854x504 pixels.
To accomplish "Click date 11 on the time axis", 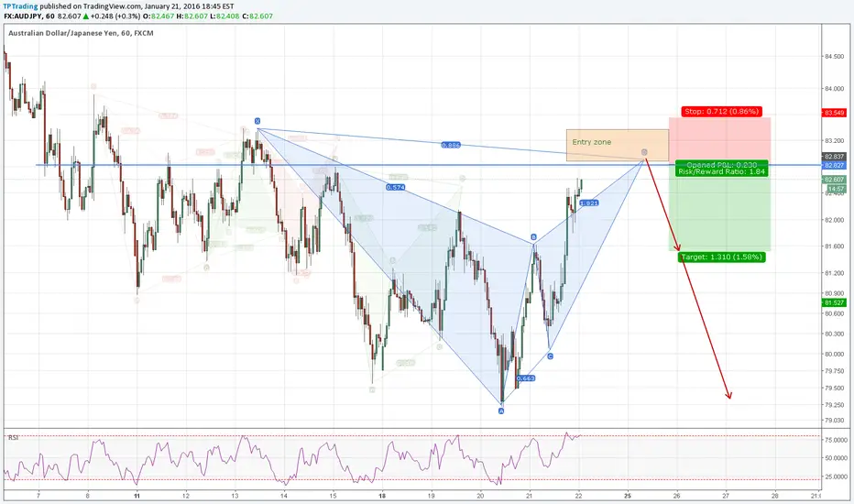I will point(137,496).
